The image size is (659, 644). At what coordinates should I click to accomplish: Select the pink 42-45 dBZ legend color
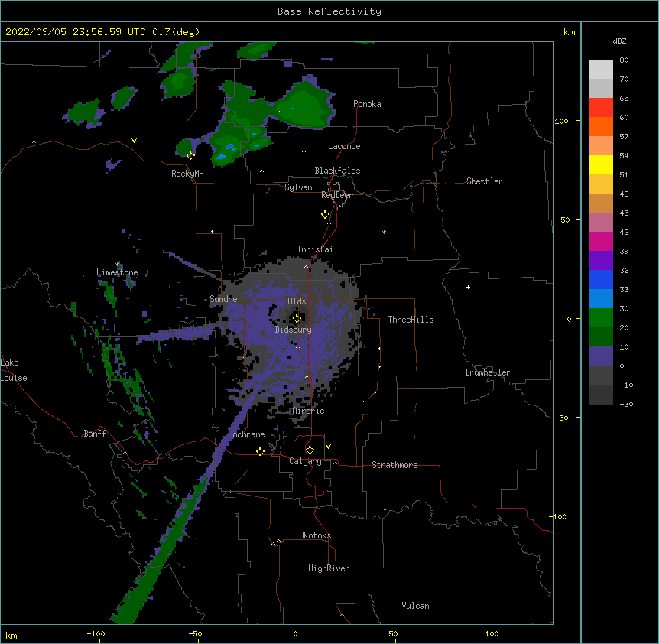click(601, 223)
